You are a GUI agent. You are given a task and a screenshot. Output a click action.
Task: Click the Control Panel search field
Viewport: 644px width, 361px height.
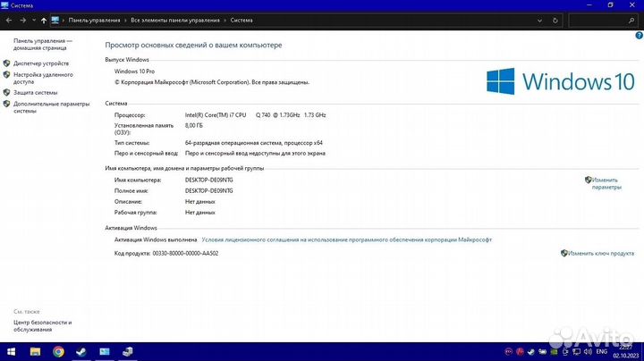point(601,19)
